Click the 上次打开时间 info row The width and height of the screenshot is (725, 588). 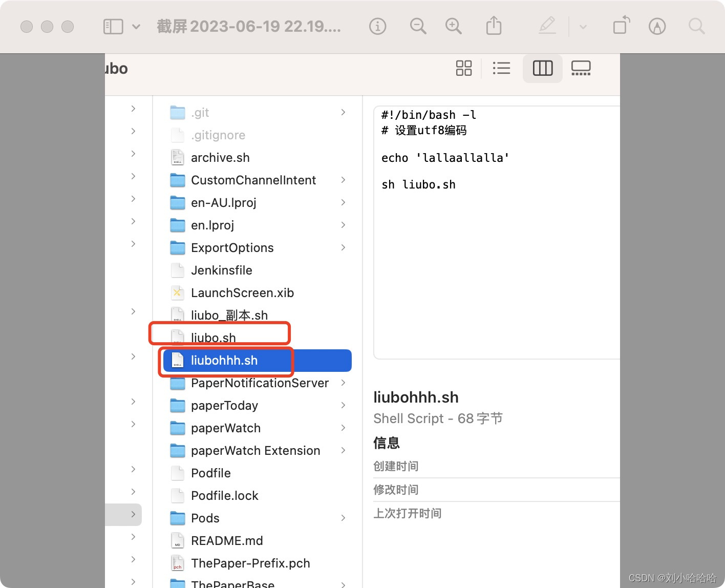pos(496,513)
